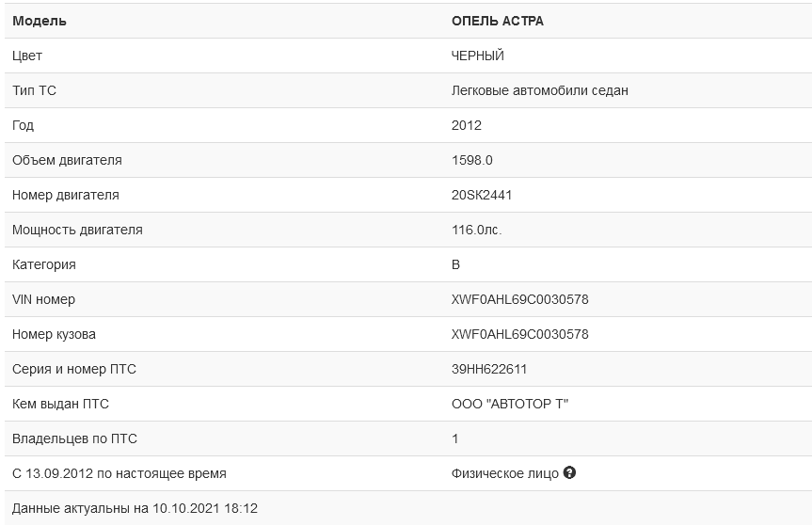Click the Мощность двигателя label
812x526 pixels.
(77, 230)
